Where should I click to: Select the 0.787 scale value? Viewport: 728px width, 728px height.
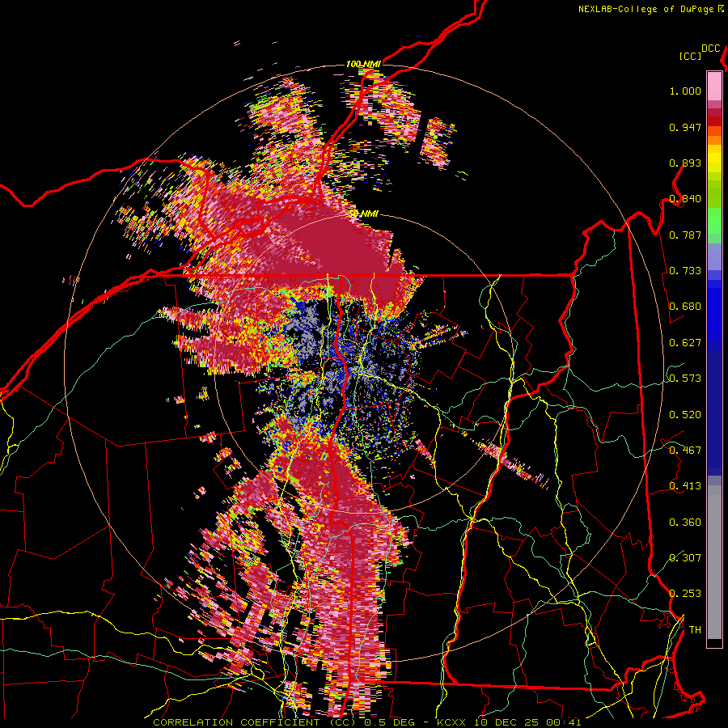(x=685, y=235)
